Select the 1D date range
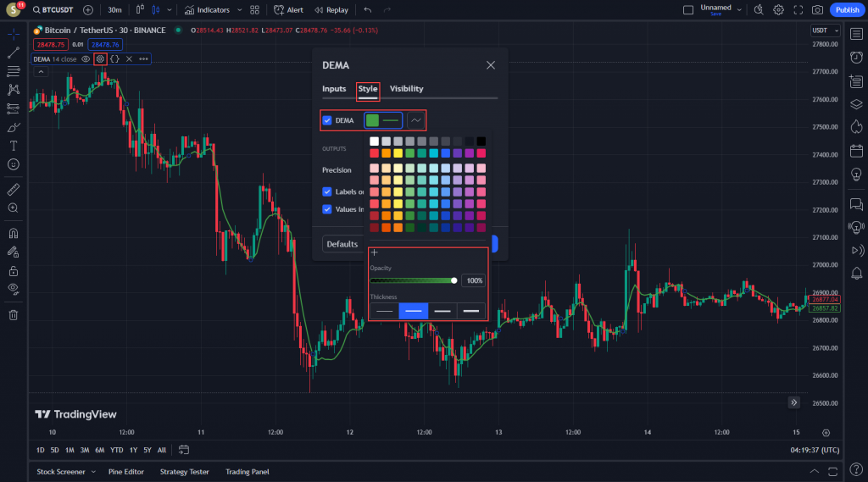868x482 pixels. pyautogui.click(x=41, y=450)
